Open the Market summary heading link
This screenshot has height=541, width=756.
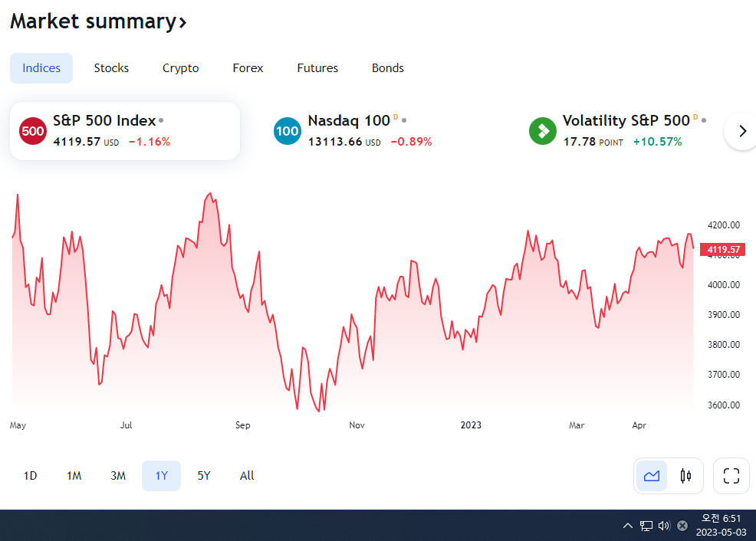tap(98, 21)
